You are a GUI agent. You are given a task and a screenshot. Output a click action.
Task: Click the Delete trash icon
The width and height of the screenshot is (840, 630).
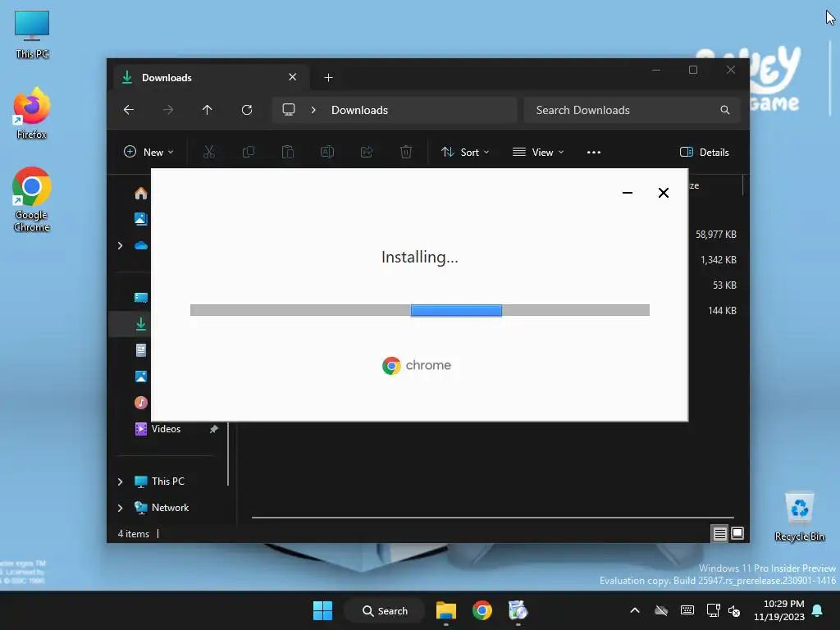click(406, 152)
